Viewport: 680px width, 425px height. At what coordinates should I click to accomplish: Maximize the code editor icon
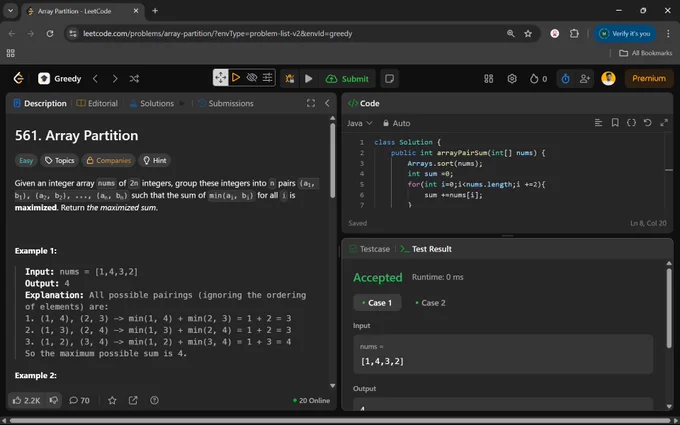coord(664,123)
